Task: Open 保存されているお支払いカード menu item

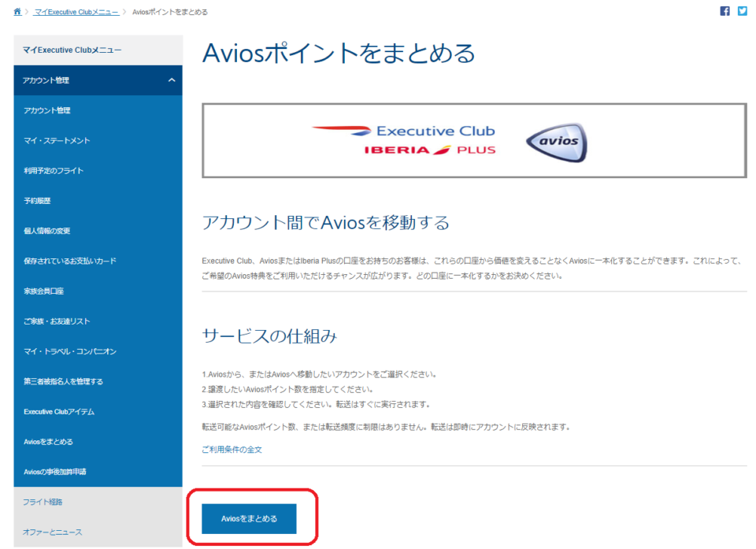Action: point(70,261)
